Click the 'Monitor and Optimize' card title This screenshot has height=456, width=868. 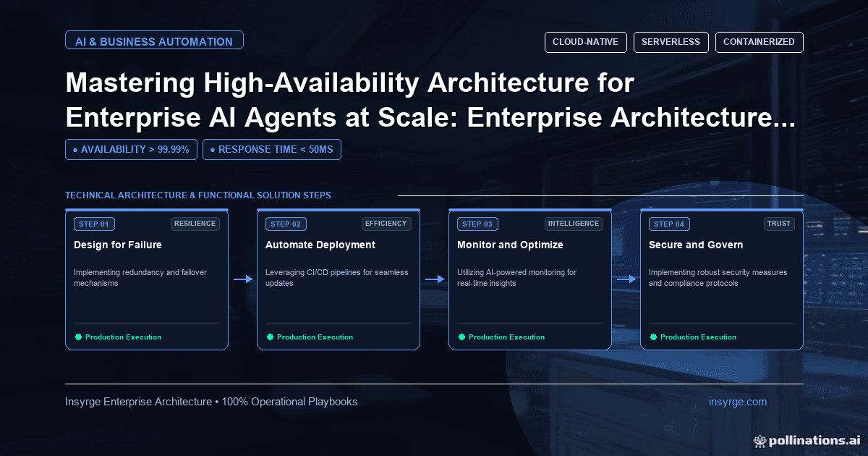pyautogui.click(x=510, y=245)
